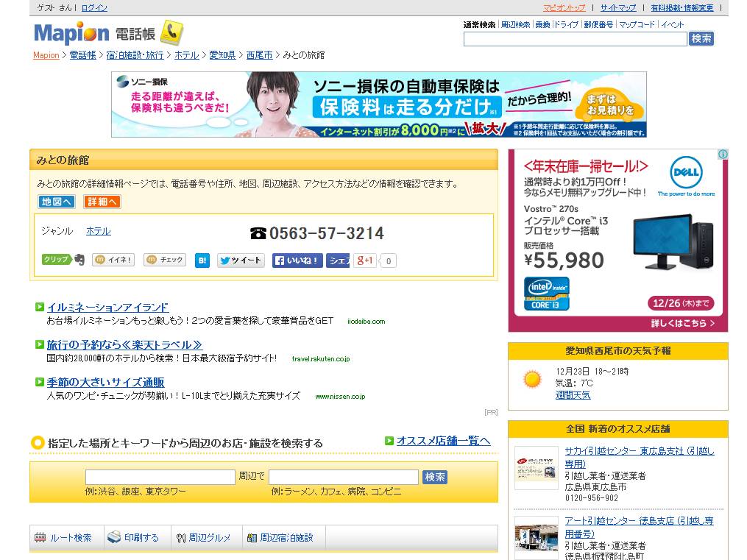The width and height of the screenshot is (747, 560).
Task: Click the Mapion logo
Action: click(x=71, y=33)
